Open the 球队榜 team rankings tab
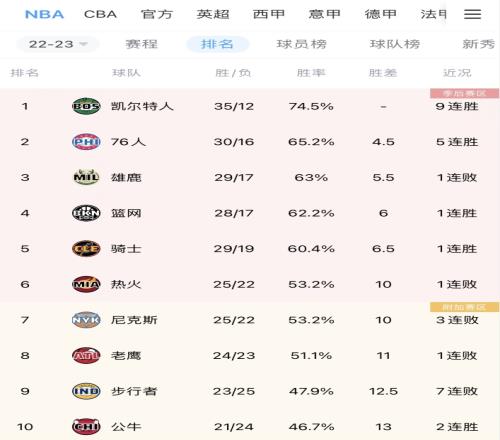This screenshot has height=440, width=500. 395,44
